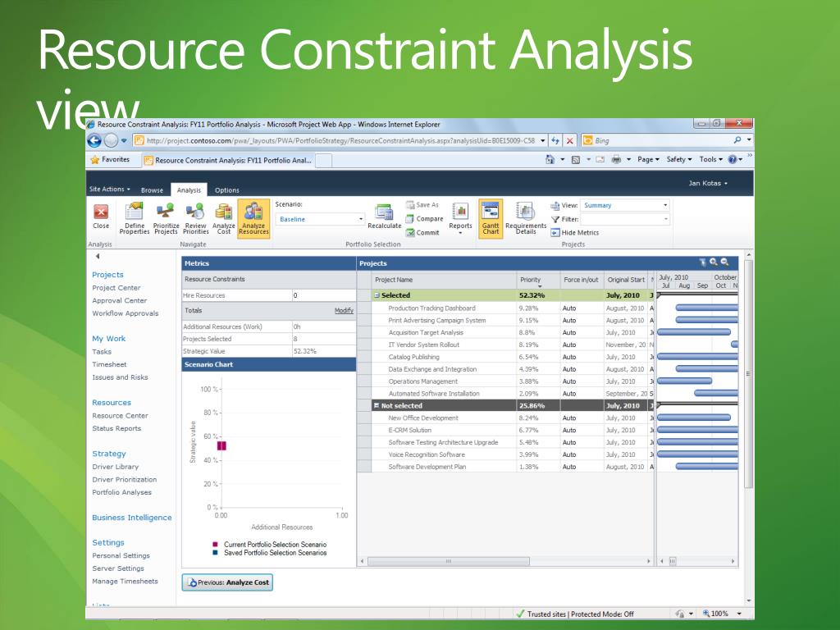Open the View Summary dropdown
The width and height of the screenshot is (840, 630).
coord(665,205)
